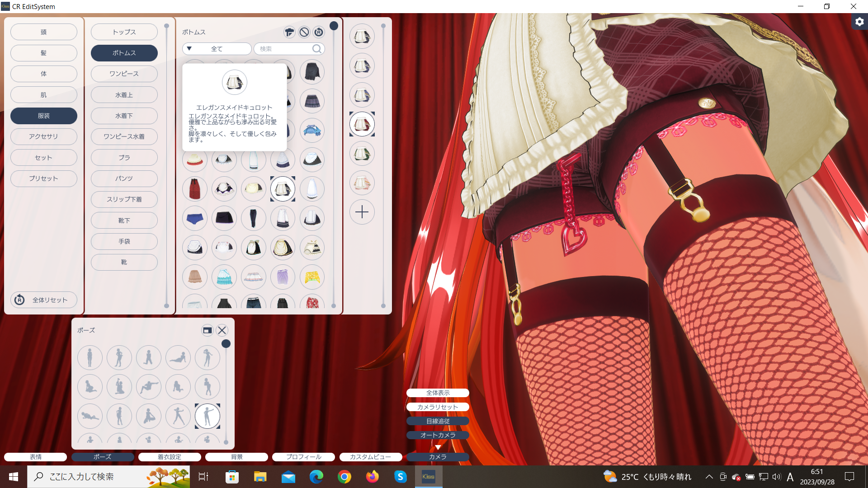
Task: Click the reset icon in ボトムス header
Action: click(x=319, y=32)
